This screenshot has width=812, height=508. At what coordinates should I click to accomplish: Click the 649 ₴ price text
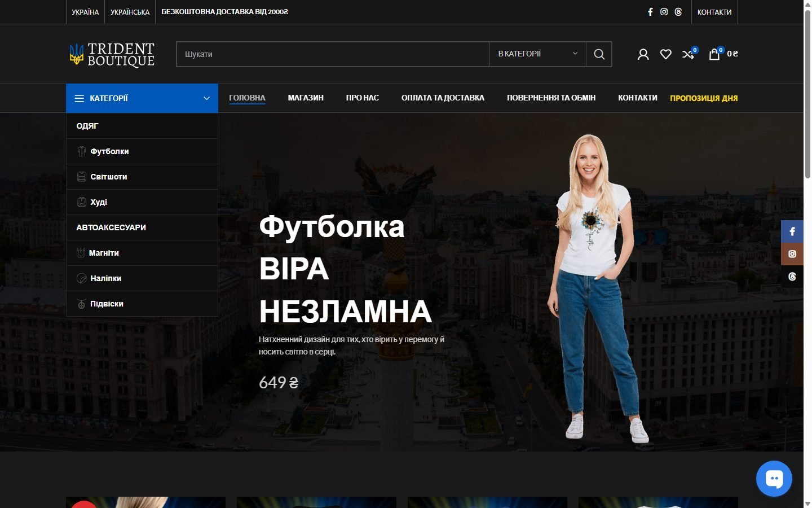click(279, 383)
